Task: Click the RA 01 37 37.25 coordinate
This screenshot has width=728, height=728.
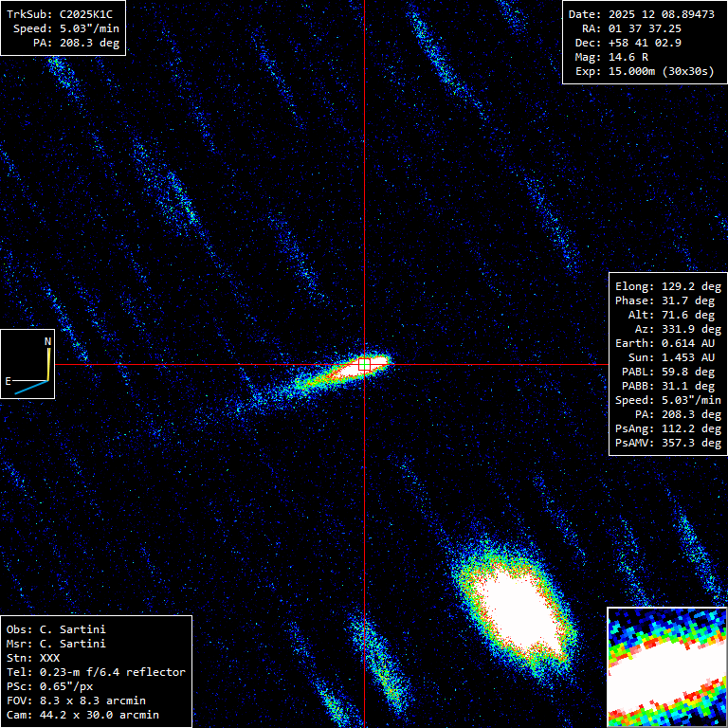Action: click(641, 28)
